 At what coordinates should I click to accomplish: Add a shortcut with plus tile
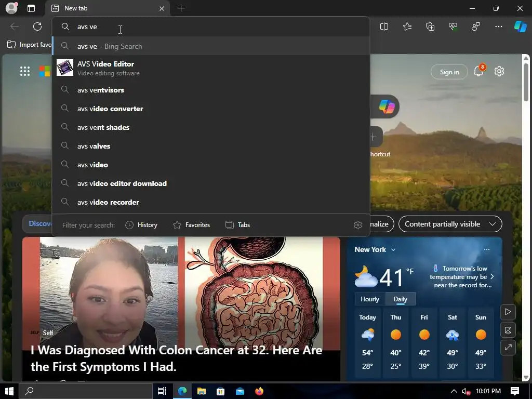[x=374, y=137]
